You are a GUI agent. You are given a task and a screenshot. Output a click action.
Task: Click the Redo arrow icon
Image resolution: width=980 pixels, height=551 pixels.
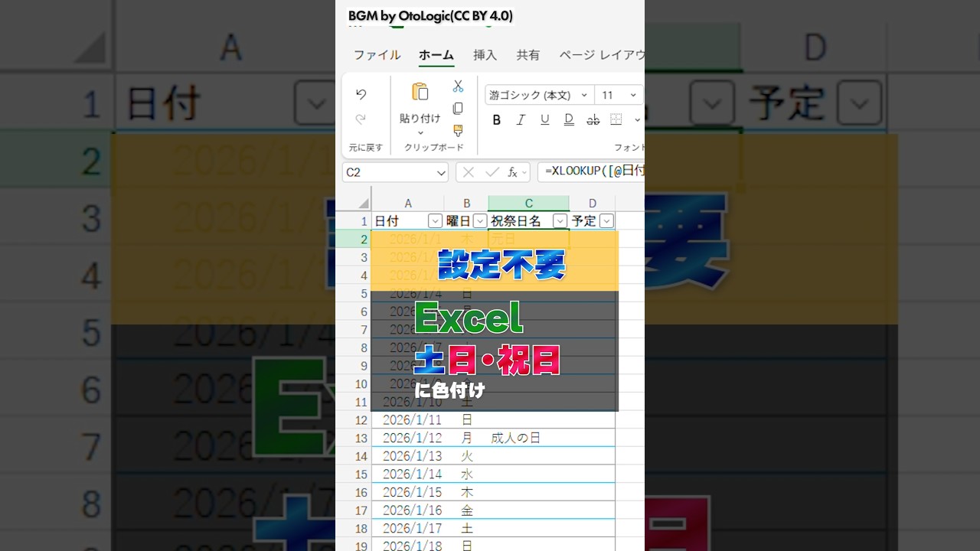click(361, 119)
